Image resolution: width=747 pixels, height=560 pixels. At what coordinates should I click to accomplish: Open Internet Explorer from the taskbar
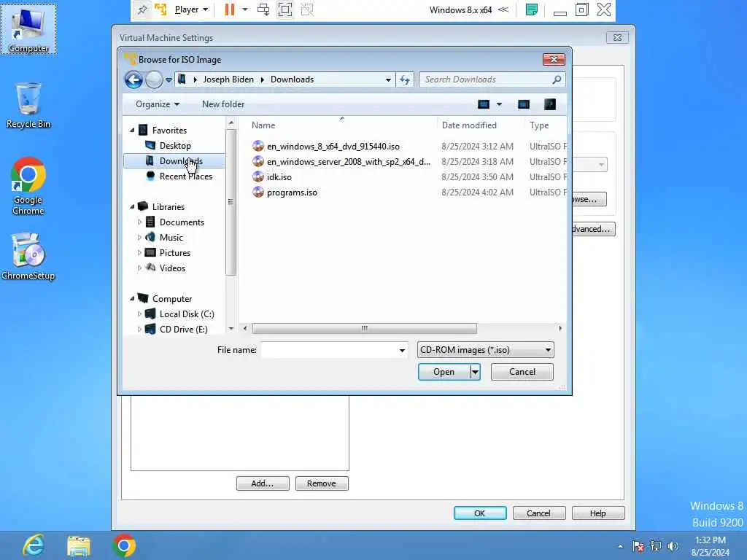click(34, 545)
